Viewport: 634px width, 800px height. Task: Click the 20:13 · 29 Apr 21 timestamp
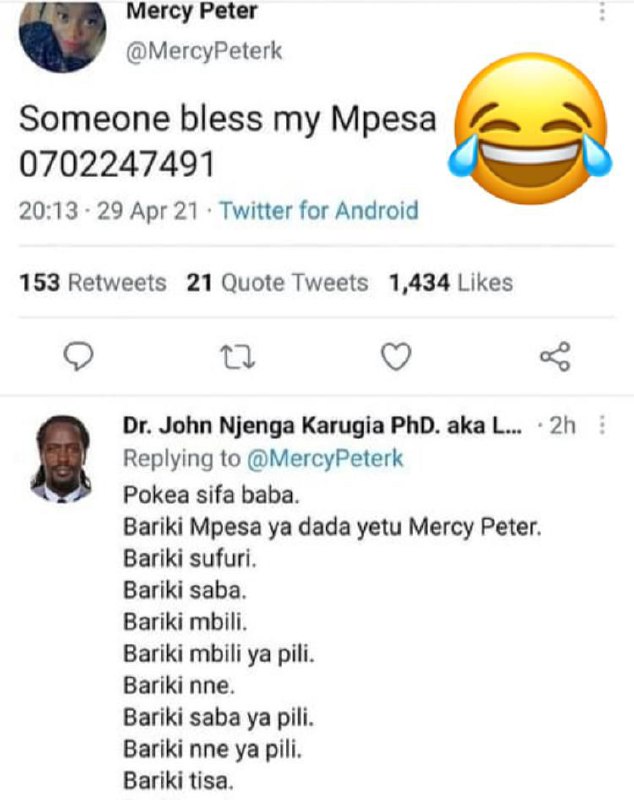pyautogui.click(x=108, y=211)
